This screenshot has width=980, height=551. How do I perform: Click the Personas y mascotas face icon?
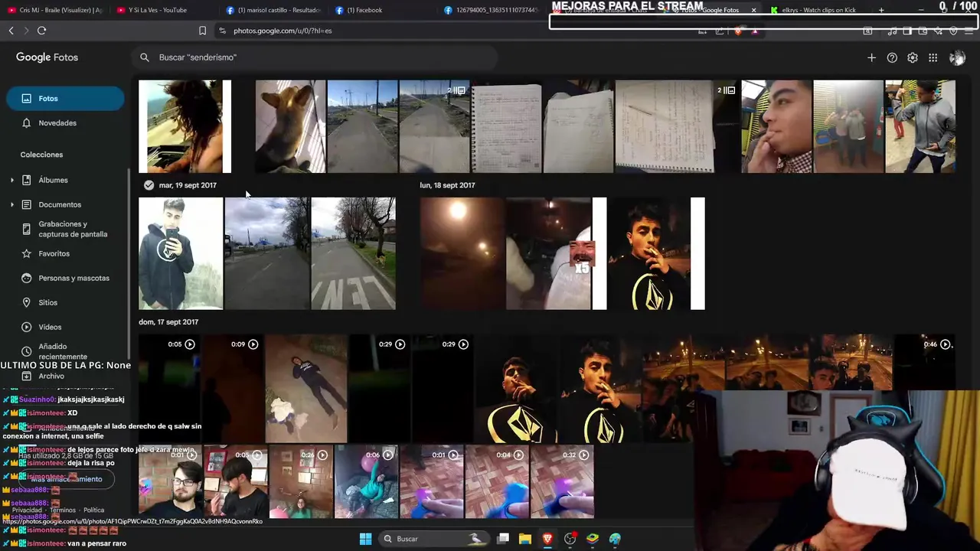[x=27, y=279]
